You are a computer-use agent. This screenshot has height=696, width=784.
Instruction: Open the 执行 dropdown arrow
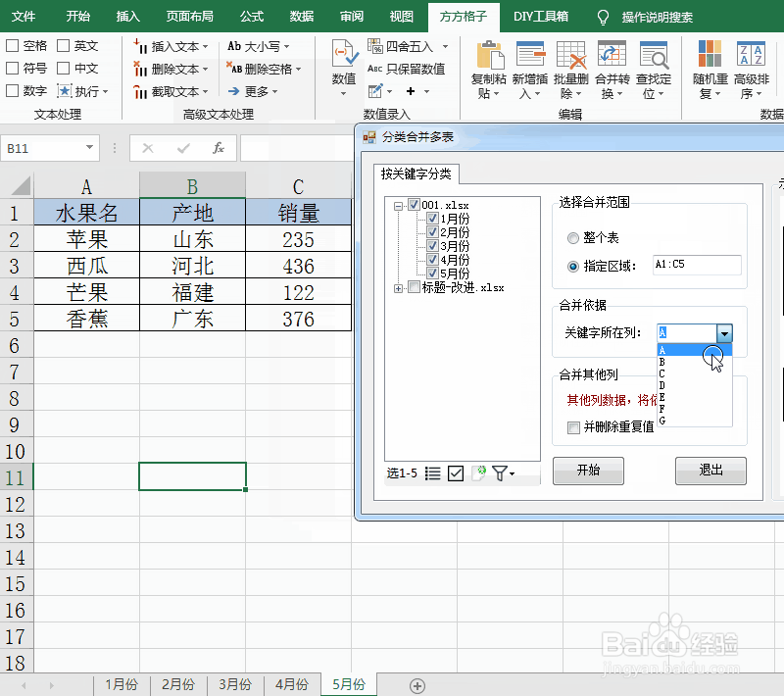[x=105, y=91]
